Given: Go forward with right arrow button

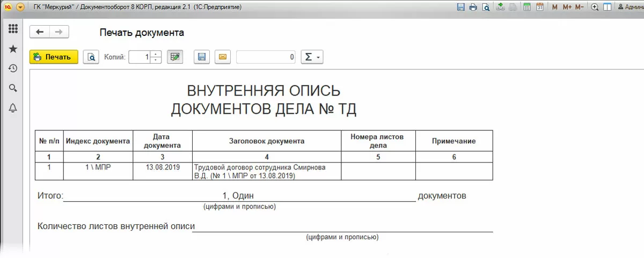Looking at the screenshot, I should click(59, 32).
